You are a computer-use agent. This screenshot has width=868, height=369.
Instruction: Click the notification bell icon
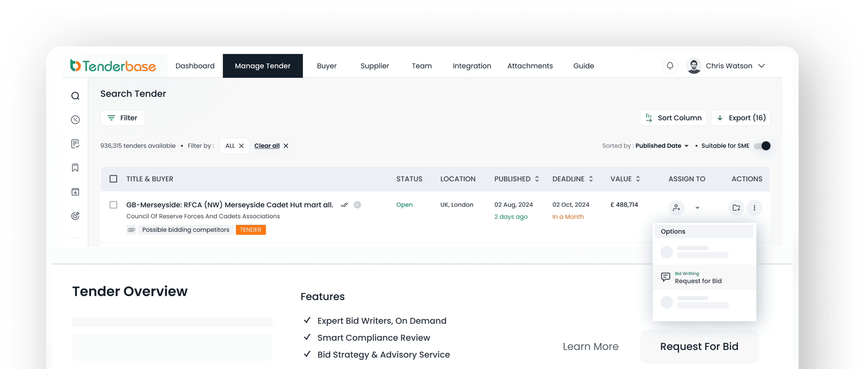pyautogui.click(x=670, y=66)
